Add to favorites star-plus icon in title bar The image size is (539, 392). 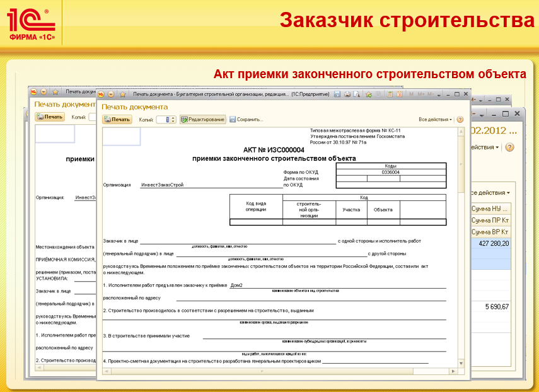[x=369, y=94]
